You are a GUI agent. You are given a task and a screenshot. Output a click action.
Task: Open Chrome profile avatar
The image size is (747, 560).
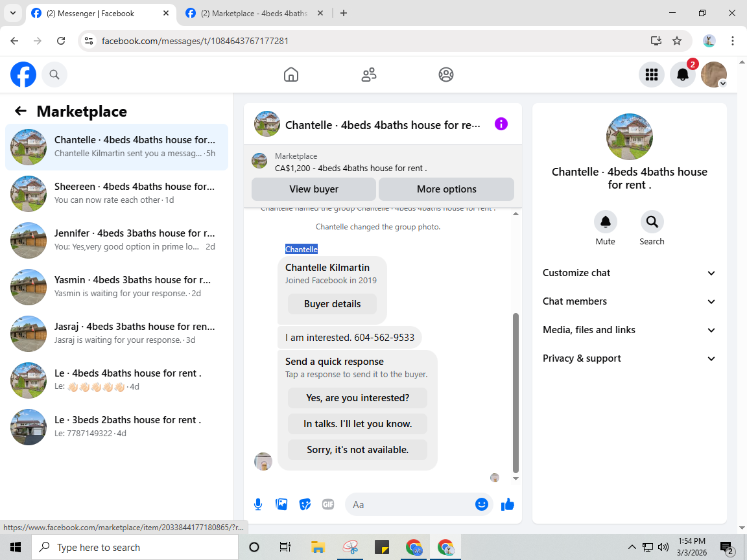pos(709,41)
